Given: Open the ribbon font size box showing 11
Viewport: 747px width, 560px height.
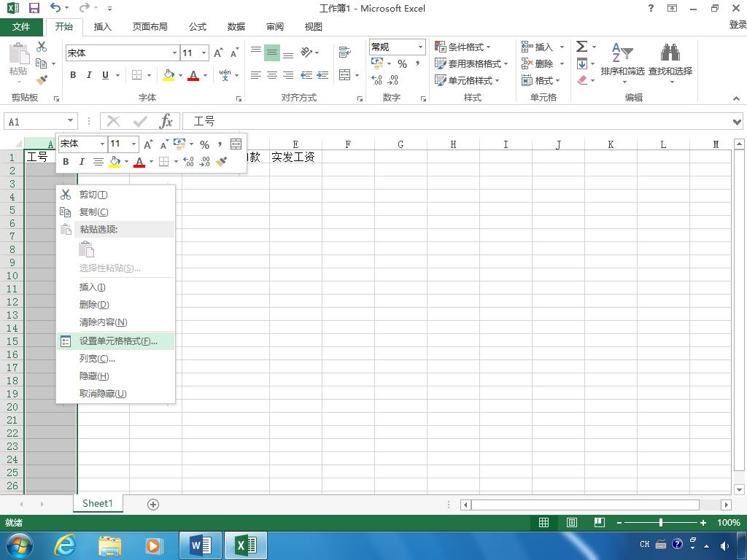Looking at the screenshot, I should coord(194,52).
